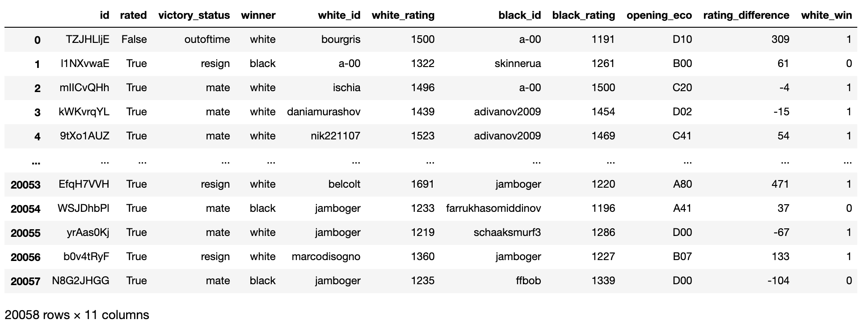Select the marcodisogno white_id cell

[x=326, y=257]
